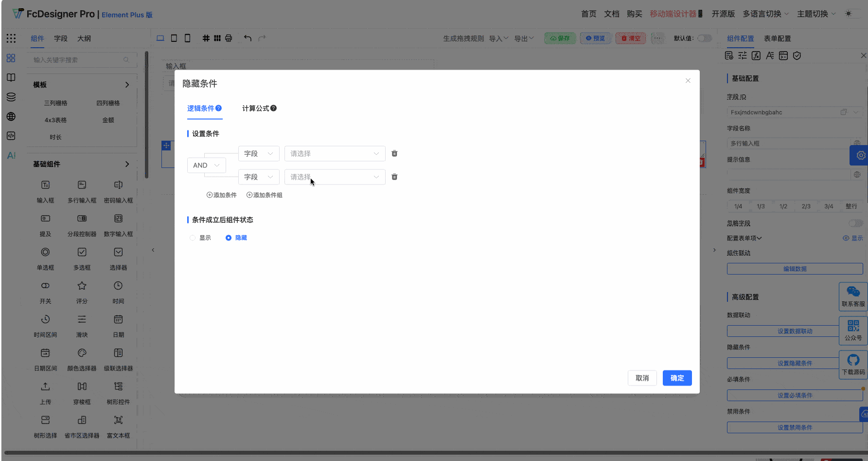The width and height of the screenshot is (868, 461).
Task: Set component width to 1/2
Action: 783,206
